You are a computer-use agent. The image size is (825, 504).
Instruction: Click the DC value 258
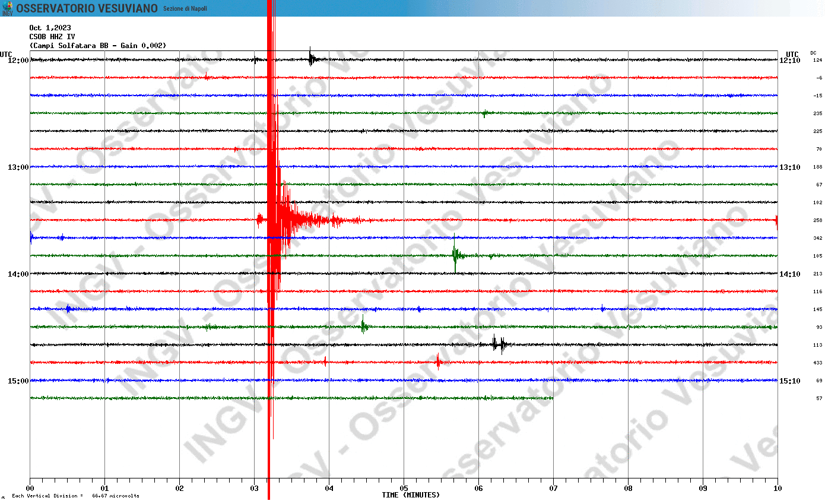pos(817,220)
